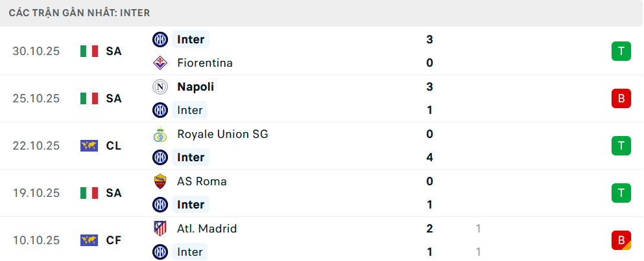Open the Fiorentina team link

205,63
